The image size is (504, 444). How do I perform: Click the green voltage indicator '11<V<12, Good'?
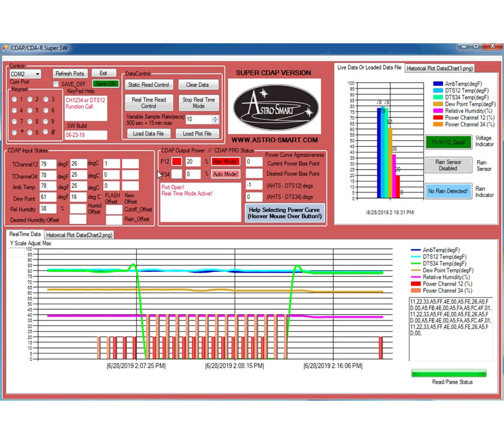448,142
